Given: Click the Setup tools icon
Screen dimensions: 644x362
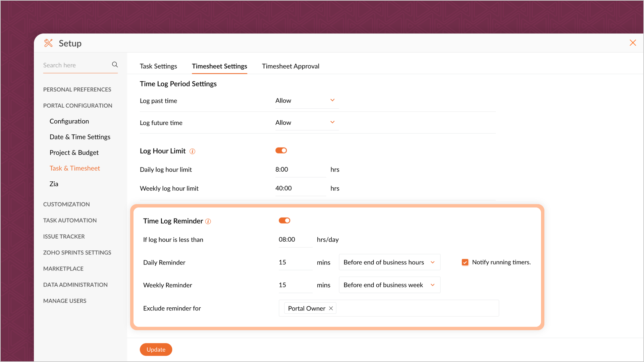Looking at the screenshot, I should click(48, 43).
